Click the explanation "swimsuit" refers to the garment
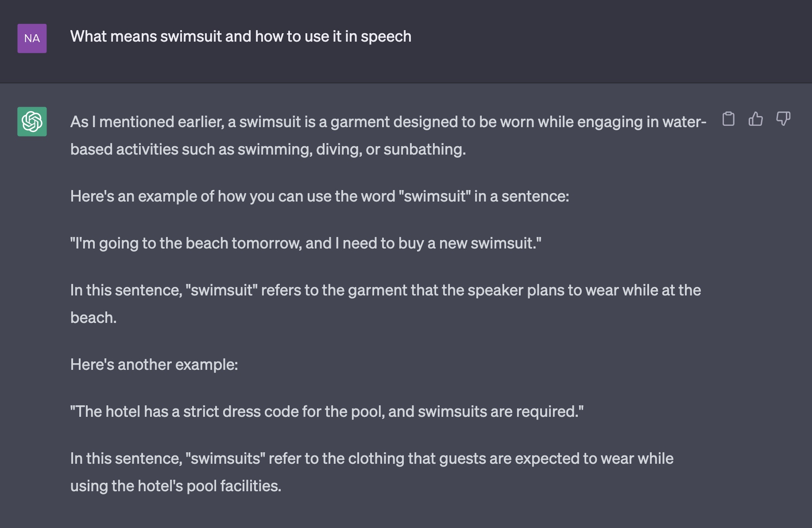The height and width of the screenshot is (528, 812). (x=386, y=290)
